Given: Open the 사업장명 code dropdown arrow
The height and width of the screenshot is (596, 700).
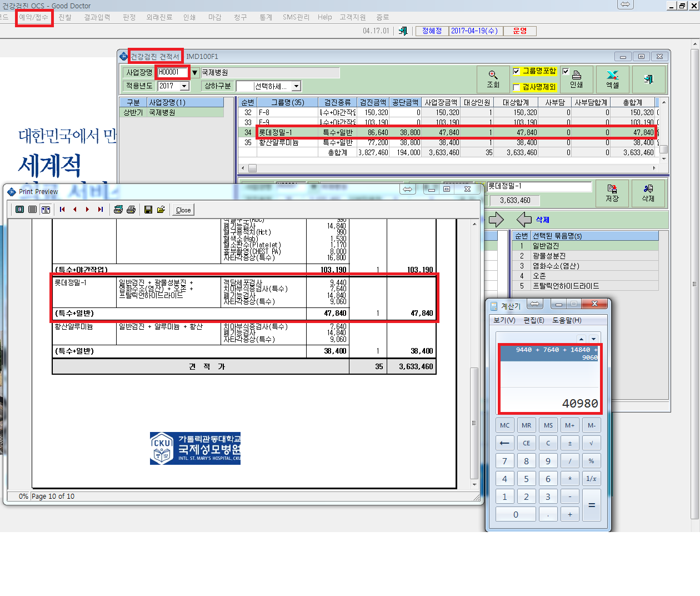Looking at the screenshot, I should pos(194,72).
